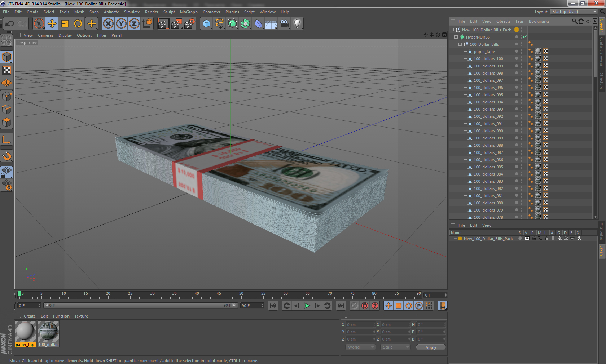606x364 pixels.
Task: Toggle X axis lock
Action: tap(108, 24)
